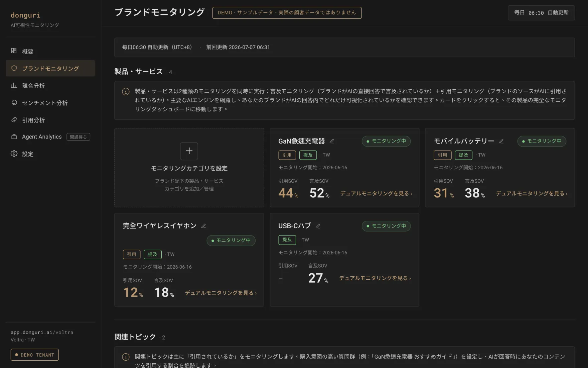Click モニタリング中 status on USB-Cハブ
The height and width of the screenshot is (368, 588).
pyautogui.click(x=386, y=226)
